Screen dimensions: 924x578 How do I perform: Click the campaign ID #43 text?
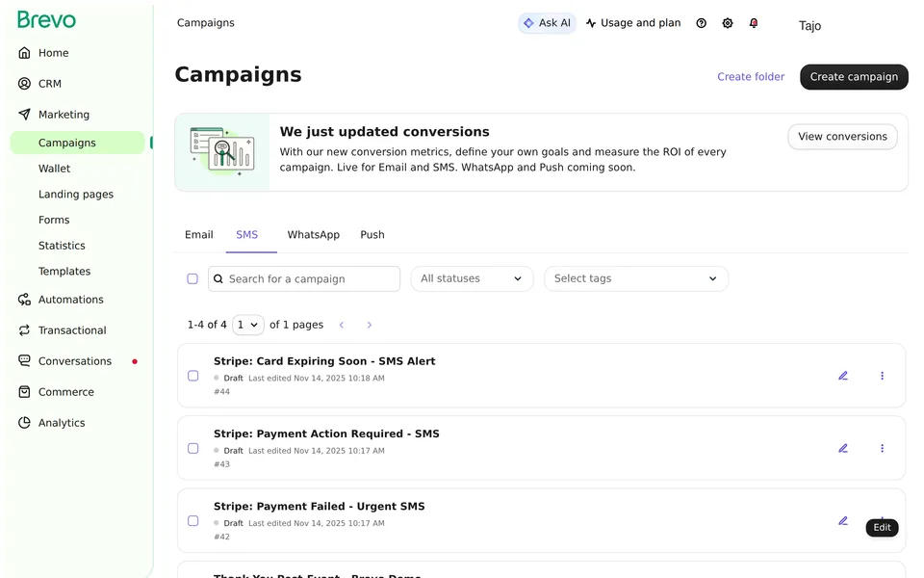click(x=221, y=464)
